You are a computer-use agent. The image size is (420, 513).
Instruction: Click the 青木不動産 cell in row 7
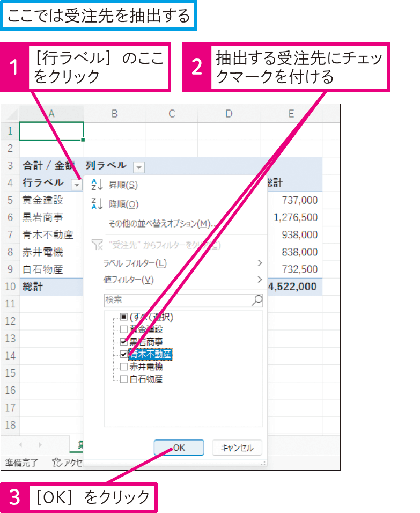(51, 234)
